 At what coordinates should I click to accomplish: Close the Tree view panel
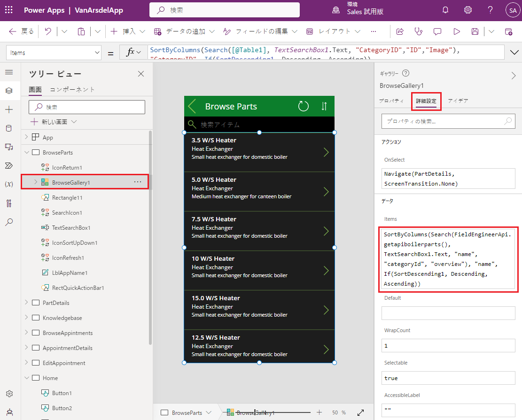141,74
